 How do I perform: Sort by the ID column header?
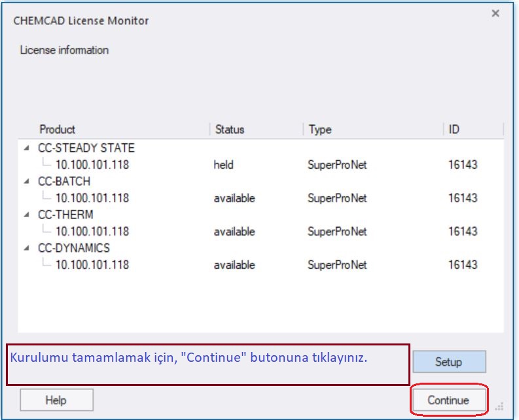pyautogui.click(x=473, y=129)
